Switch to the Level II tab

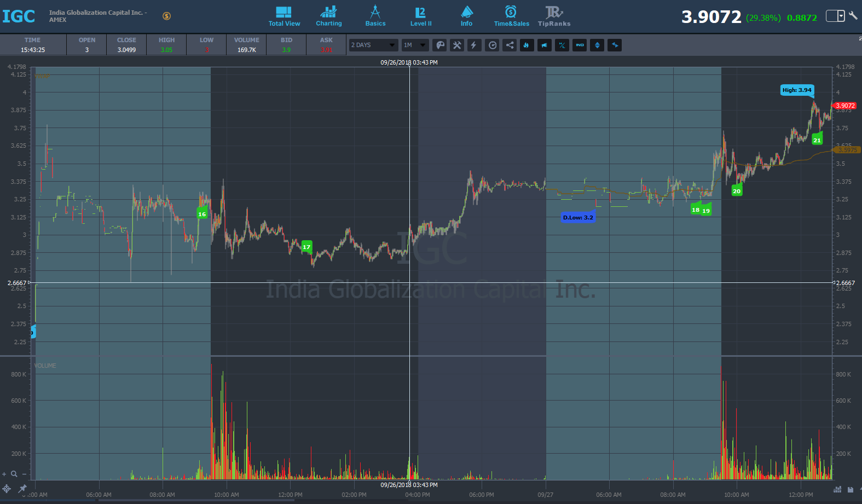(421, 16)
